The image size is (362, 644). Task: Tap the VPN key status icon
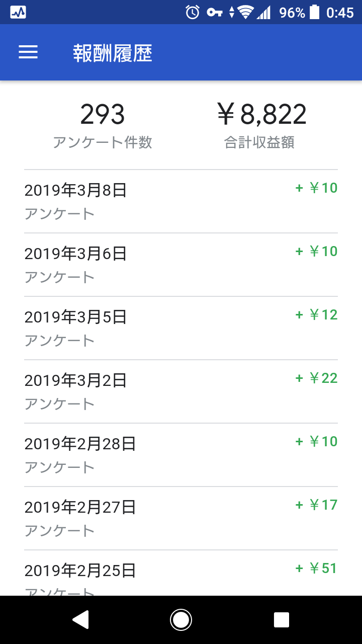tap(215, 13)
